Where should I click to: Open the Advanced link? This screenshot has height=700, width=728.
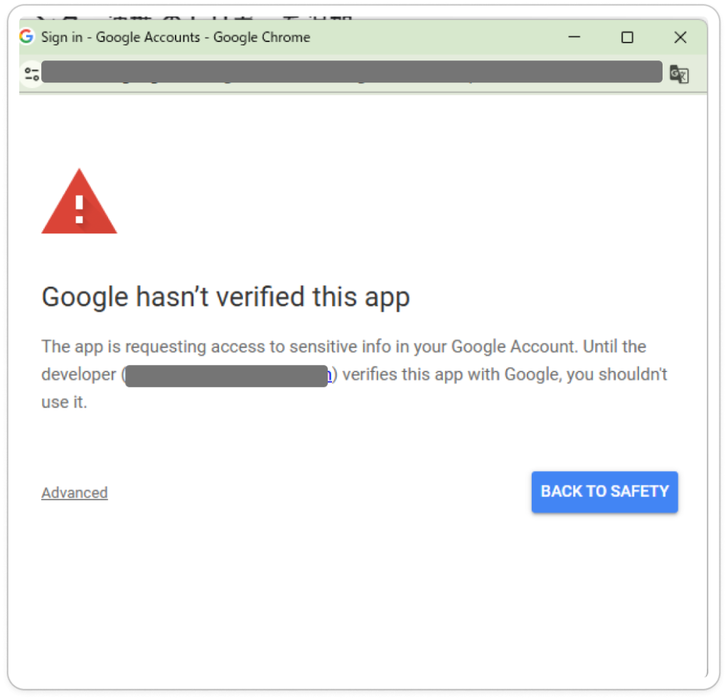click(75, 492)
